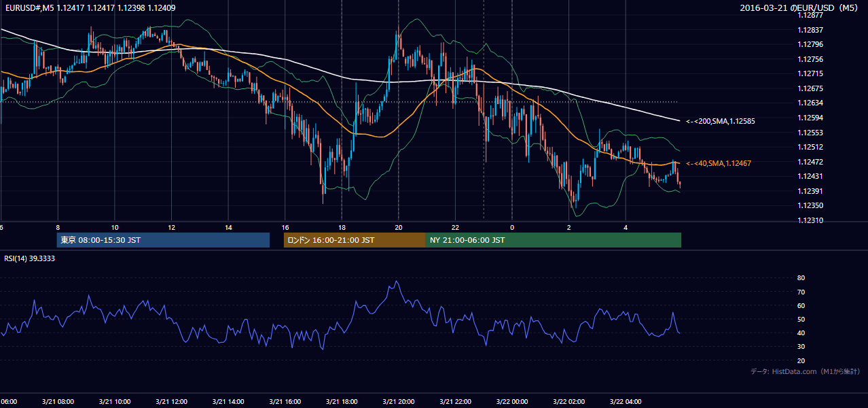The width and height of the screenshot is (868, 408).
Task: Click RSI axis level 50
Action: point(801,319)
